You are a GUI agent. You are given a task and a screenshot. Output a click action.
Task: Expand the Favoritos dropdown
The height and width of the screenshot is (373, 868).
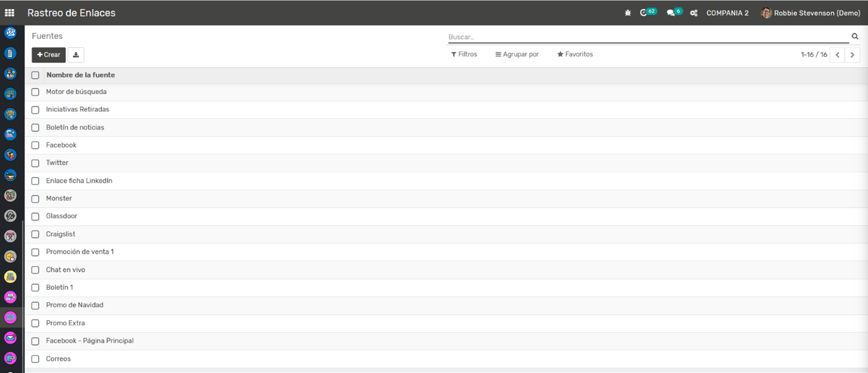coord(575,54)
